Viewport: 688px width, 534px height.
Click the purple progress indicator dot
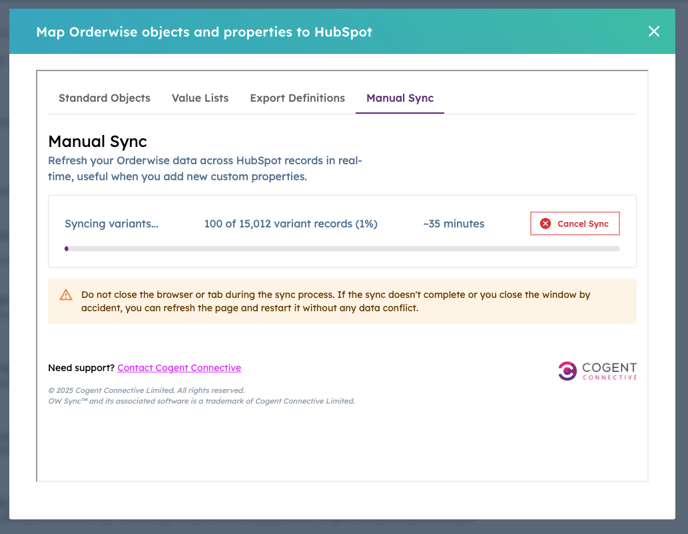pos(66,249)
